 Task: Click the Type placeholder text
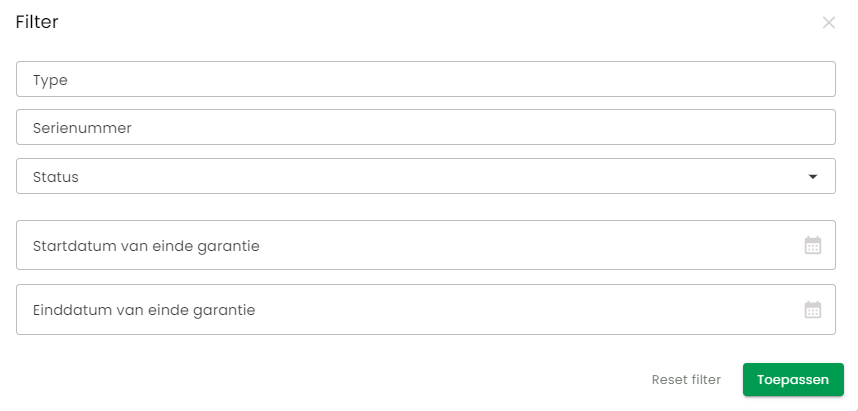click(x=50, y=80)
